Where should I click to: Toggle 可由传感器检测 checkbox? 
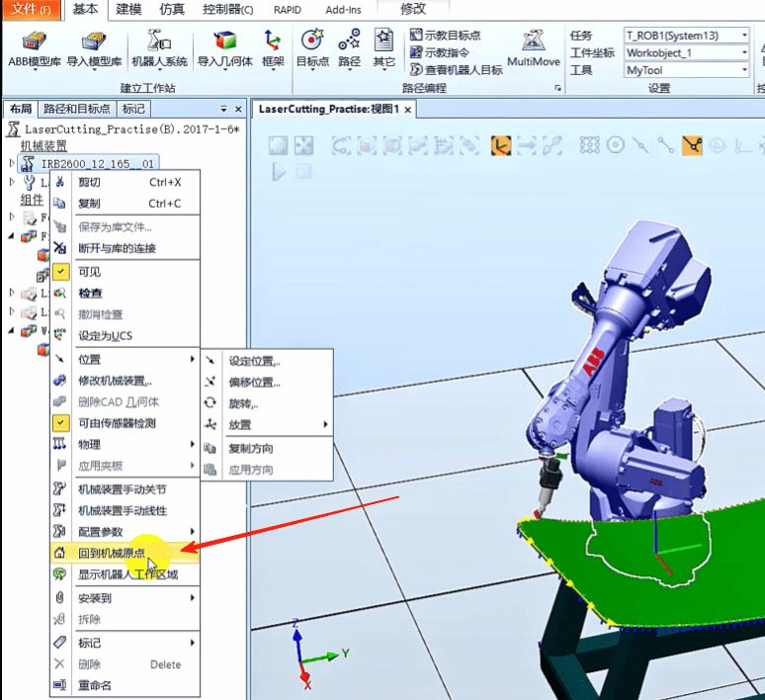point(60,423)
